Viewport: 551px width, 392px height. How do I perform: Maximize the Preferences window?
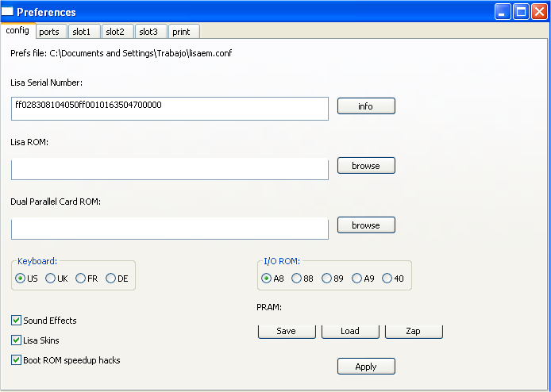coord(521,12)
